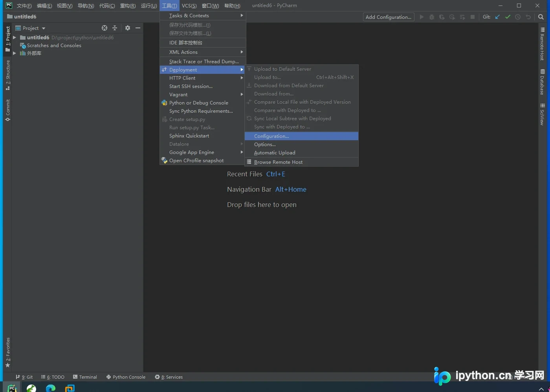Expand the untitled6 project tree node
Viewport: 550px width, 392px height.
15,37
